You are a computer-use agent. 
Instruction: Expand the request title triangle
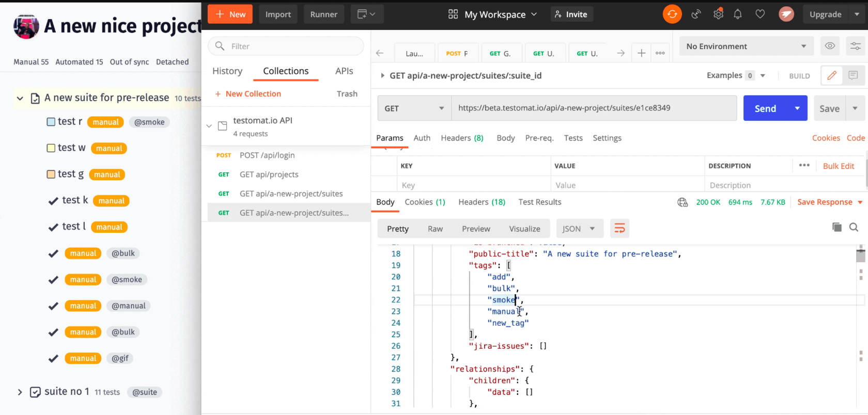click(x=382, y=75)
